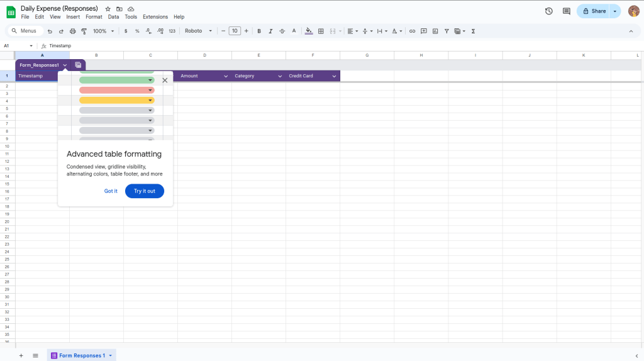Expand the 100% zoom dropdown
The height and width of the screenshot is (361, 644).
point(103,31)
